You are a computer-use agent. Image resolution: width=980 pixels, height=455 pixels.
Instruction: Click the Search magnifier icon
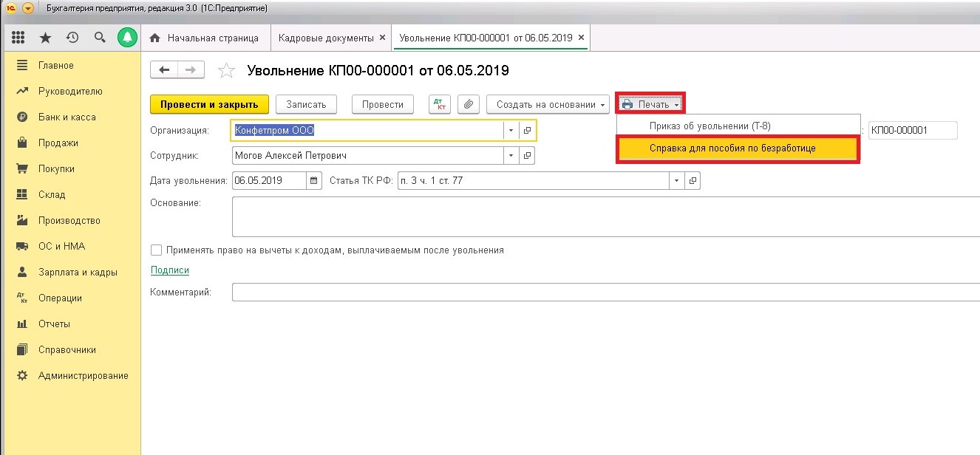click(100, 37)
